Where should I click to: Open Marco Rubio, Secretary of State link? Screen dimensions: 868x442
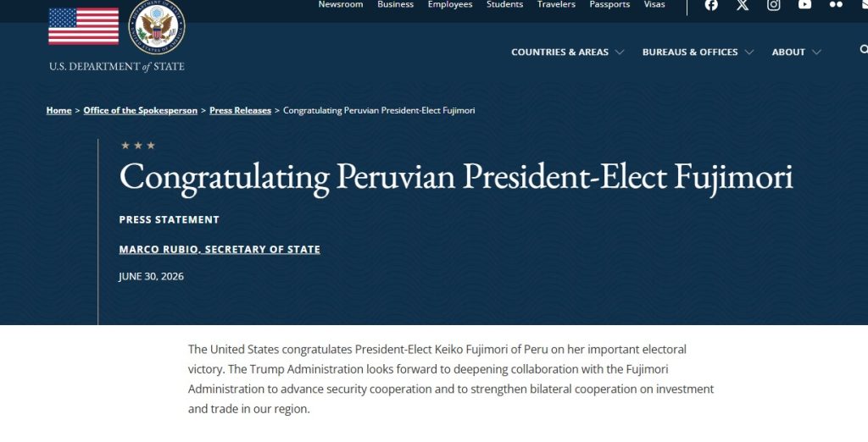[x=220, y=250]
